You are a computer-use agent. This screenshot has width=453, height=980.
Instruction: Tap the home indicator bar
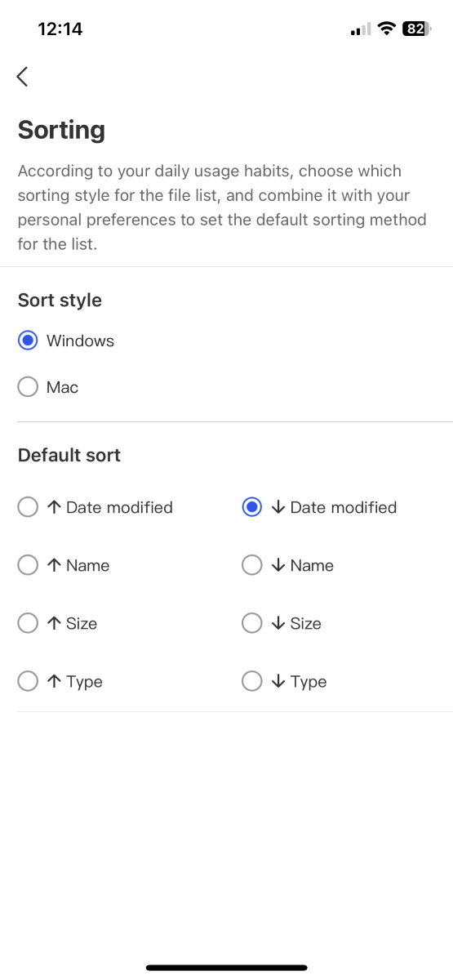(x=226, y=968)
